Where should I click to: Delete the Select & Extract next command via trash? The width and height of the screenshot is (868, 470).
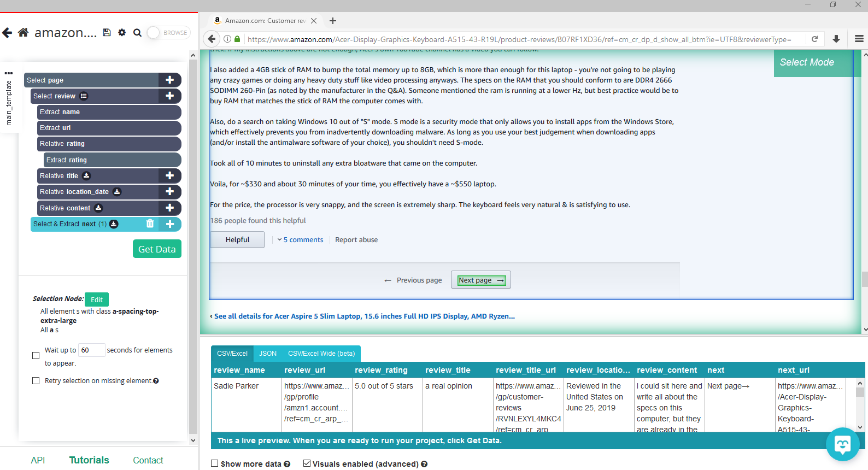[x=150, y=224]
